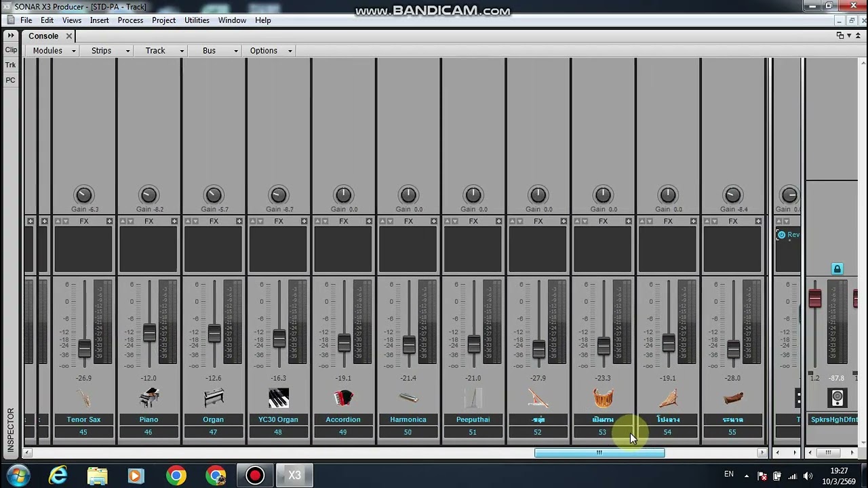Add an effect to strip 55's FX bin

tap(758, 222)
